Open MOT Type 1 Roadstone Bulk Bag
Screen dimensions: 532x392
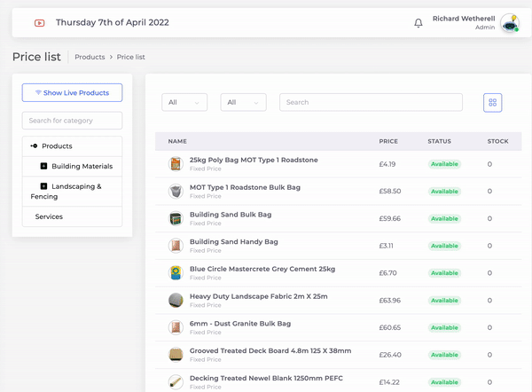coord(245,187)
